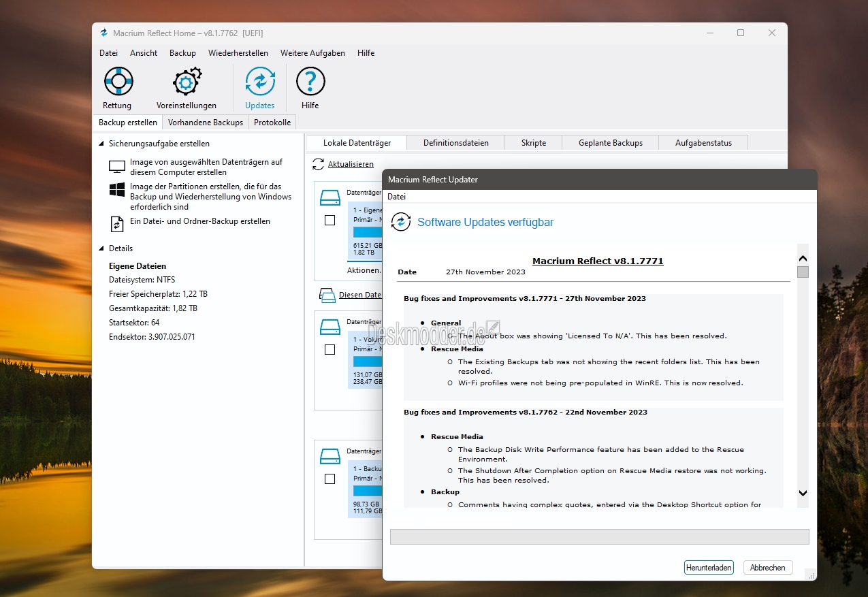Tick the checkbox for the 98,73 GB disk
This screenshot has width=868, height=597.
330,479
